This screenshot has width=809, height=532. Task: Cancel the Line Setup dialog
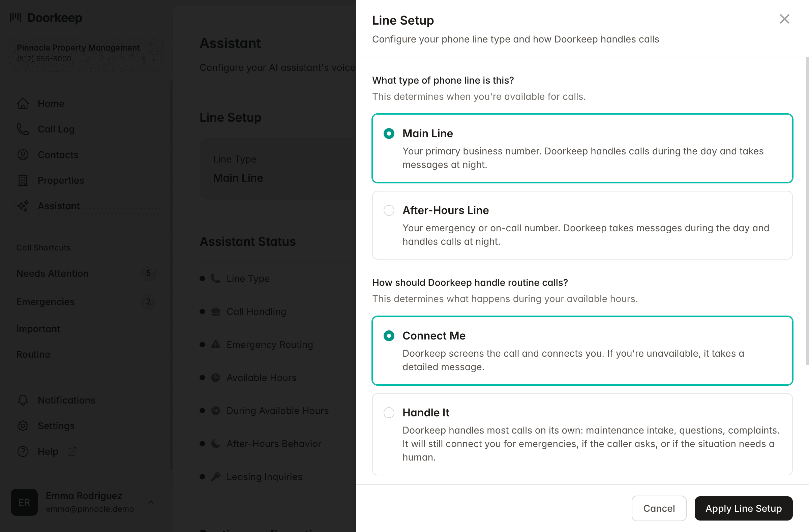659,508
